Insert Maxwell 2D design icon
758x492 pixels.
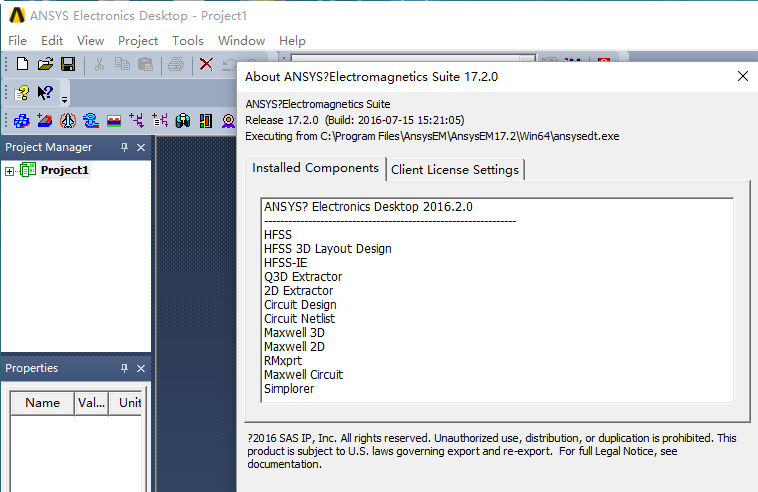(x=206, y=120)
